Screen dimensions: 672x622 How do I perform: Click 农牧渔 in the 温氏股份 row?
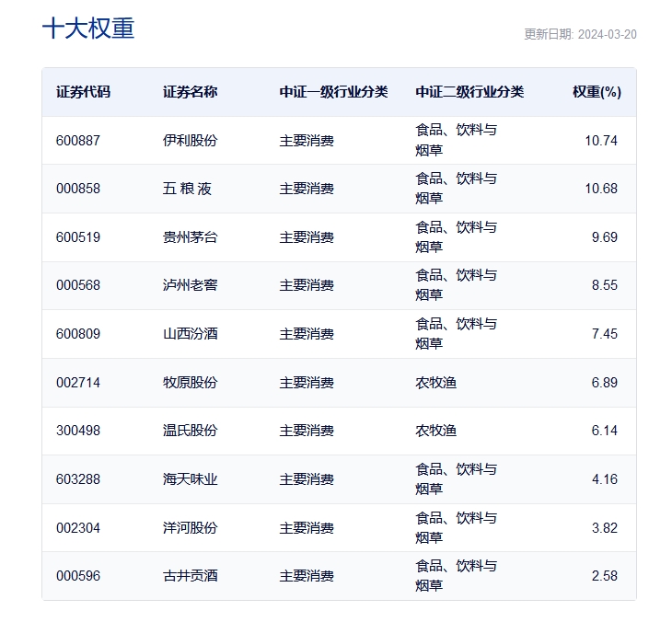pyautogui.click(x=435, y=430)
